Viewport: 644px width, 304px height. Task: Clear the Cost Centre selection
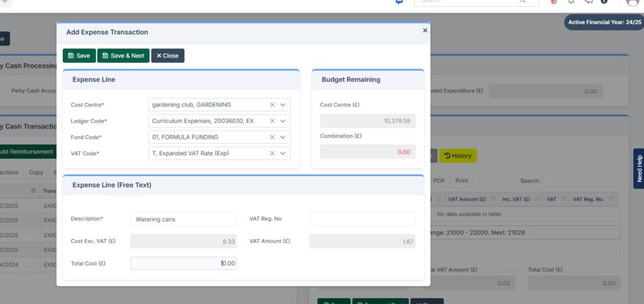(272, 105)
